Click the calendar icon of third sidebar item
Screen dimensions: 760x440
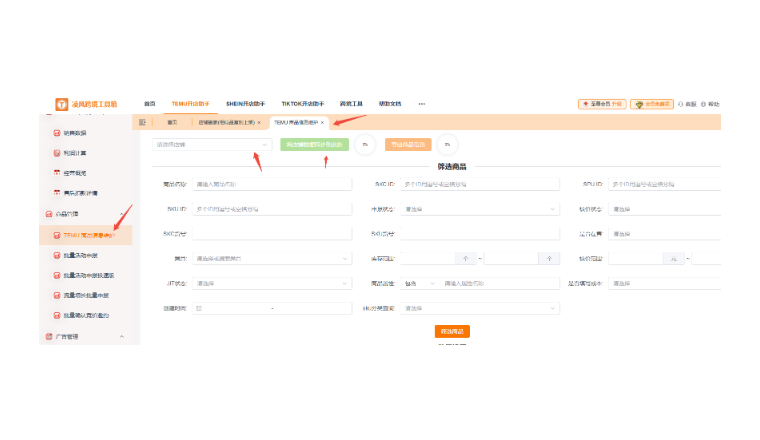click(x=57, y=173)
